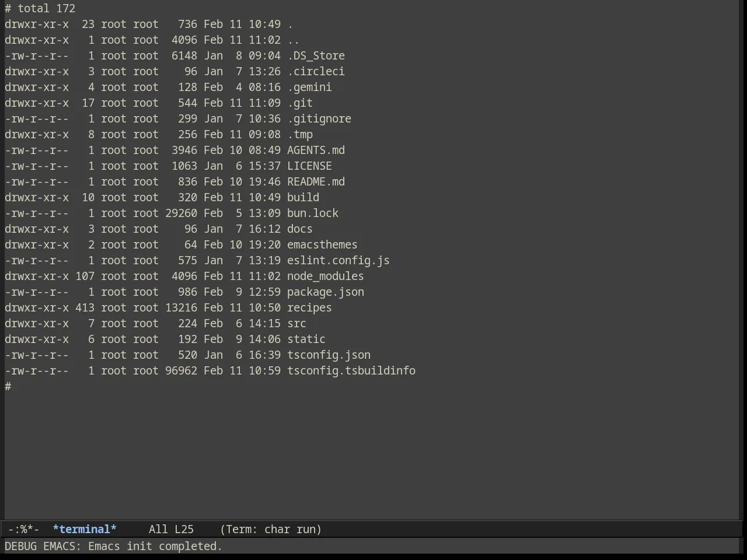The width and height of the screenshot is (747, 560).
Task: Click the size 6148 of .DS_Store
Action: point(184,55)
